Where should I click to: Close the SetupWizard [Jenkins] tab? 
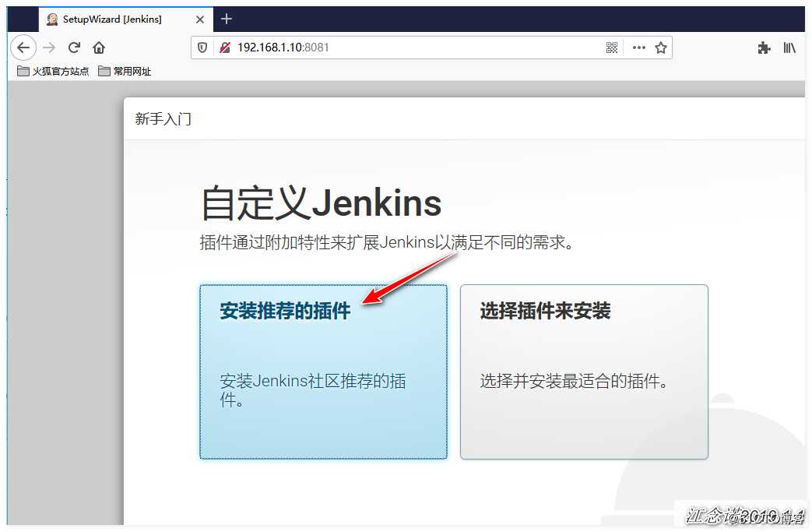point(200,19)
